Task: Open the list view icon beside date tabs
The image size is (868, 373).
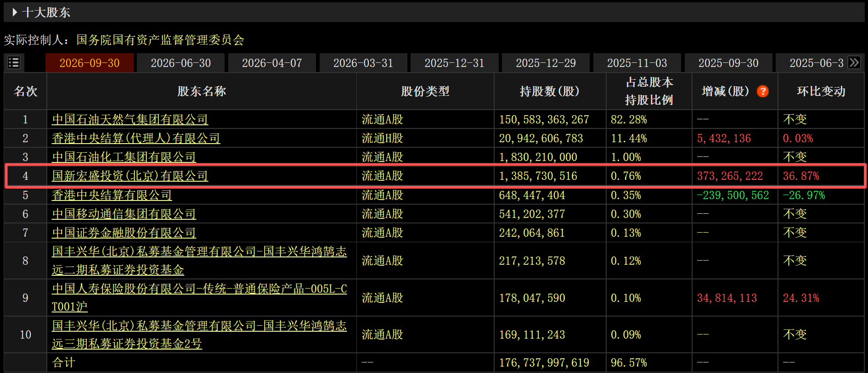Action: [14, 62]
